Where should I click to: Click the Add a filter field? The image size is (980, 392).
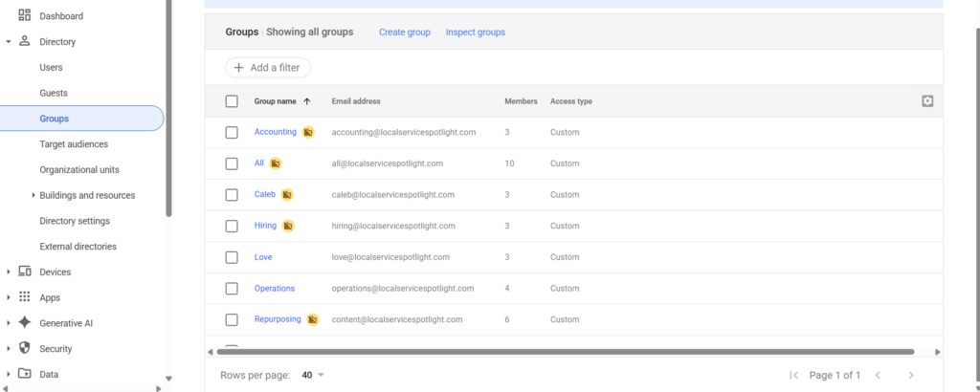268,68
